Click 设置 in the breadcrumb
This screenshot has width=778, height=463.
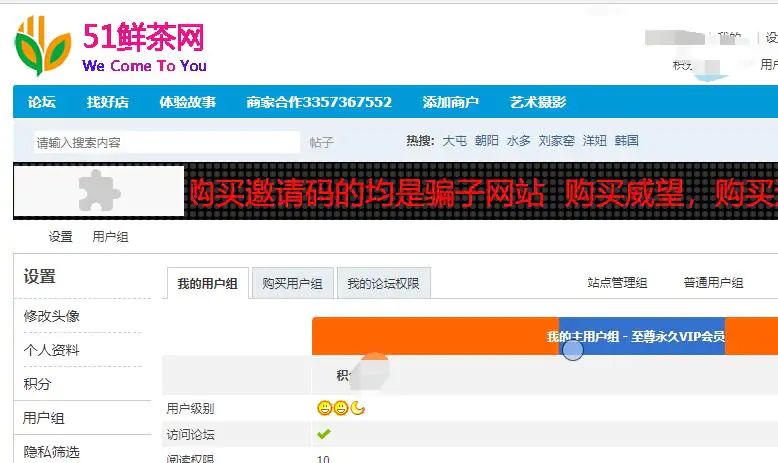click(61, 237)
